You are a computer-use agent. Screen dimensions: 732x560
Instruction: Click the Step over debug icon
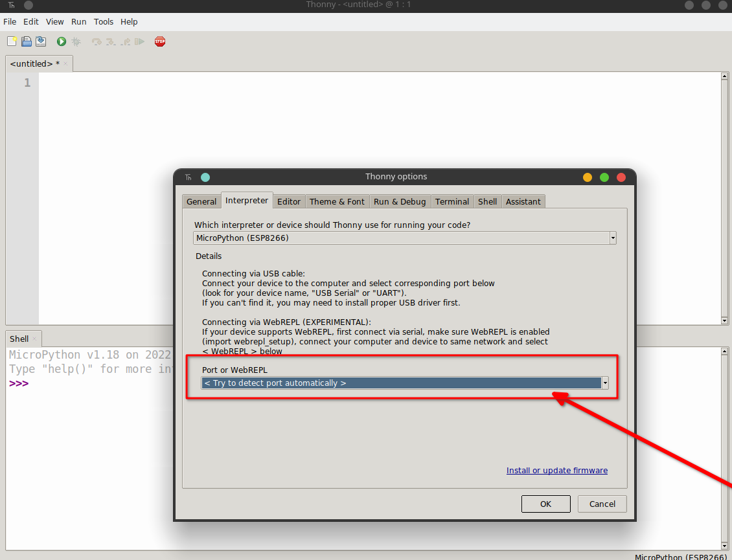tap(97, 41)
